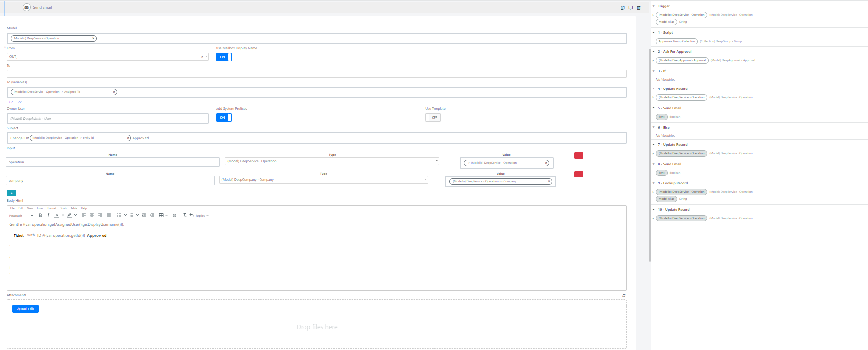Image resolution: width=868 pixels, height=350 pixels.
Task: Open the Edit menu in body editor
Action: pyautogui.click(x=21, y=208)
